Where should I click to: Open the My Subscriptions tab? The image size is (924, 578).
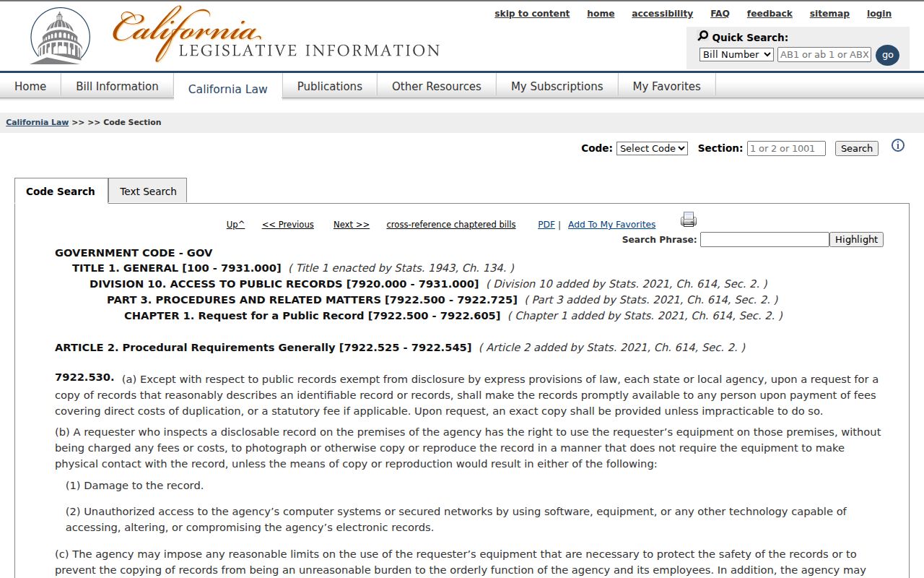click(x=557, y=86)
